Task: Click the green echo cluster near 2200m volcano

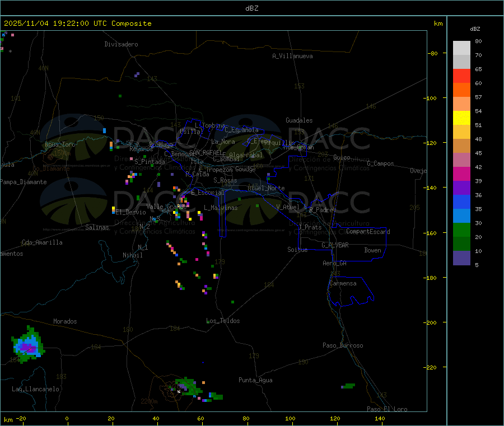Action: (x=188, y=386)
